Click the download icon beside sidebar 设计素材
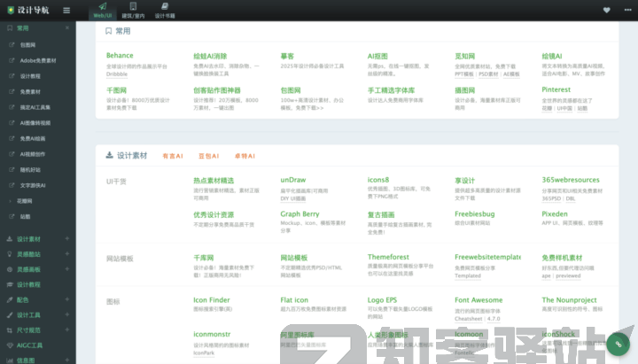The width and height of the screenshot is (638, 364). click(10, 239)
